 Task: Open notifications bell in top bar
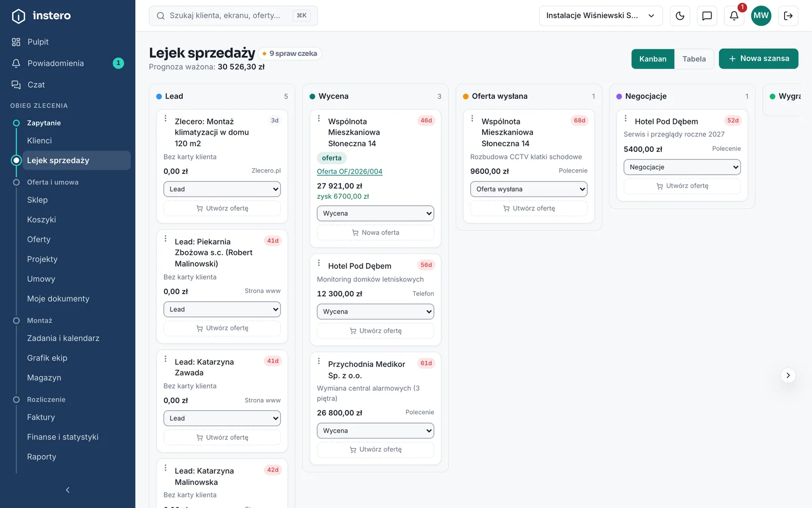point(734,16)
